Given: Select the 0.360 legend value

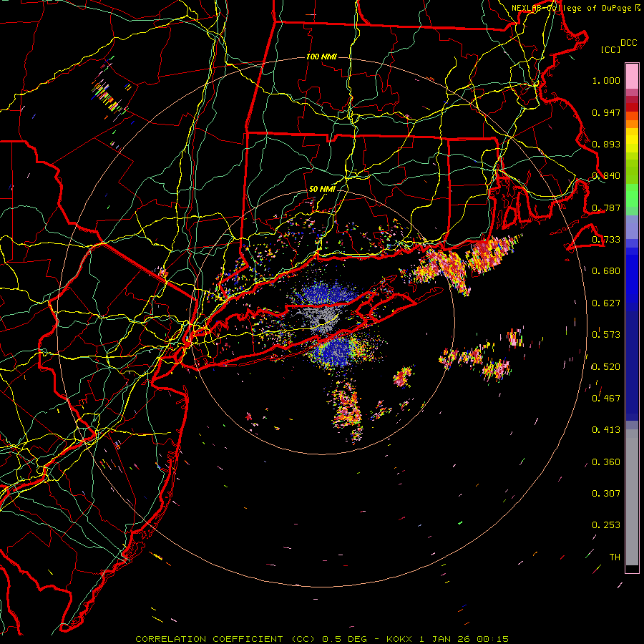Looking at the screenshot, I should point(606,462).
